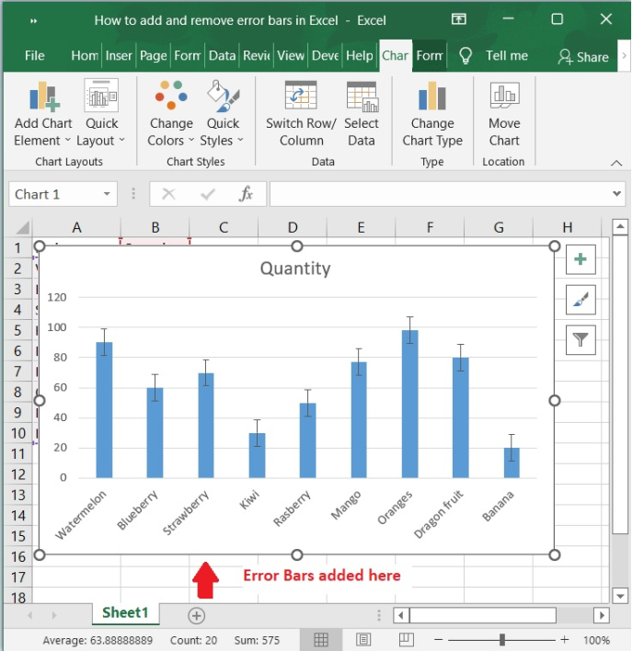
Task: Click the Tell me search box
Action: (507, 56)
